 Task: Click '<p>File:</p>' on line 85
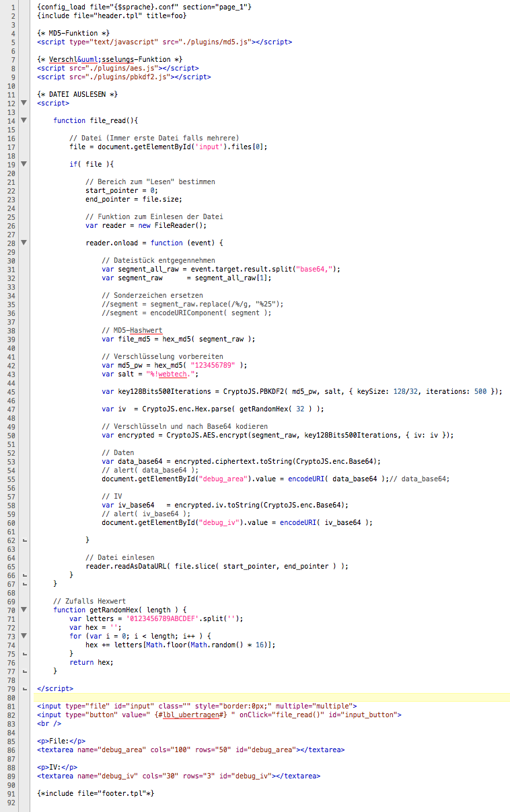[x=62, y=741]
